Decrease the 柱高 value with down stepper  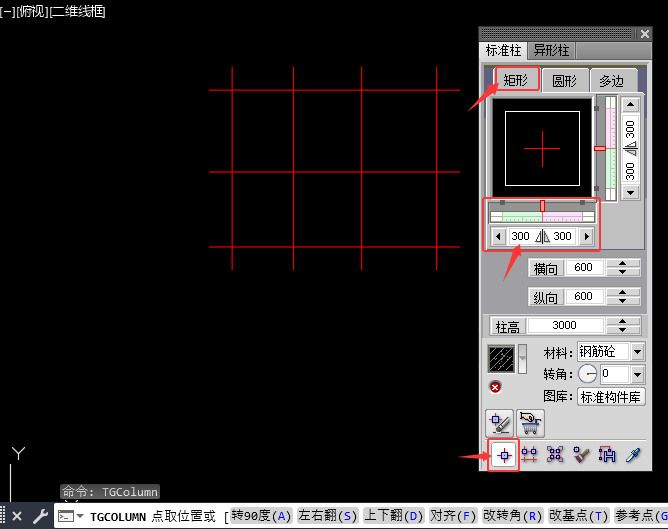point(623,330)
